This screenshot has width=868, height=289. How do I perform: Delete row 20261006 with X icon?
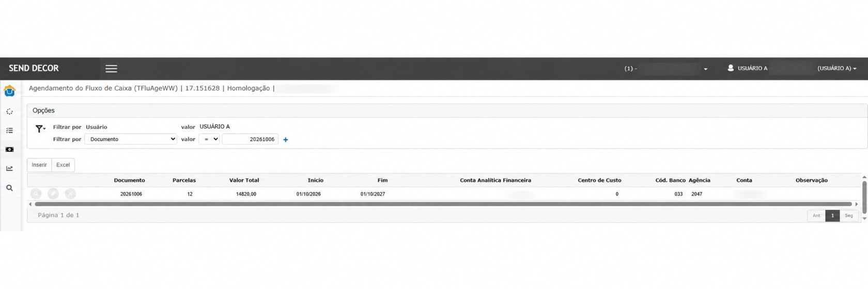tap(70, 194)
